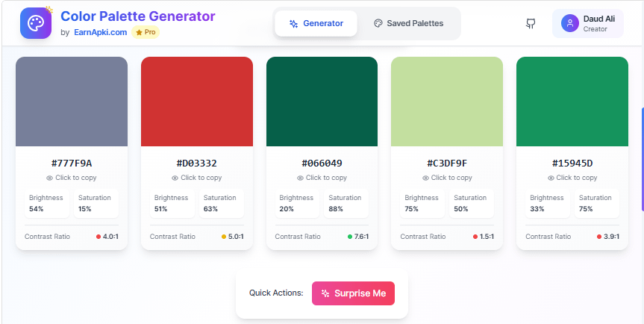Click the Daud Ali user avatar icon

point(569,23)
